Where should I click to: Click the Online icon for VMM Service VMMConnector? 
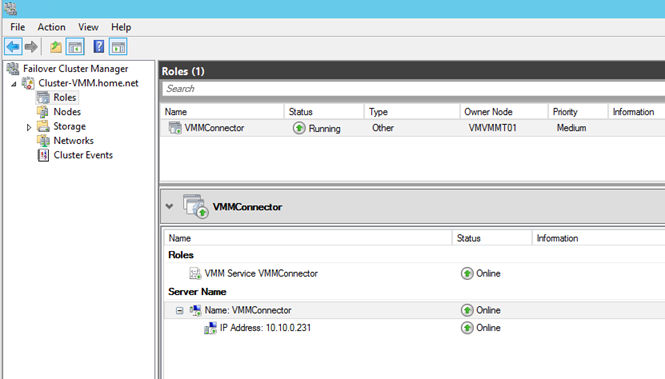point(467,273)
